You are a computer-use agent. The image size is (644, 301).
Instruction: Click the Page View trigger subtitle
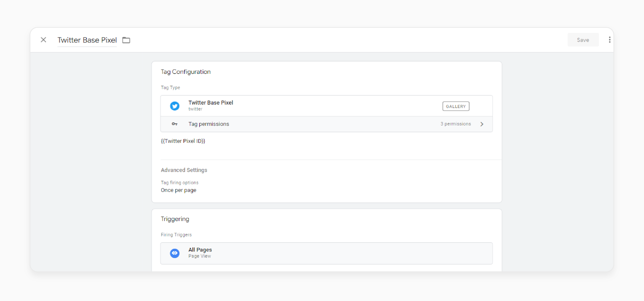(199, 256)
